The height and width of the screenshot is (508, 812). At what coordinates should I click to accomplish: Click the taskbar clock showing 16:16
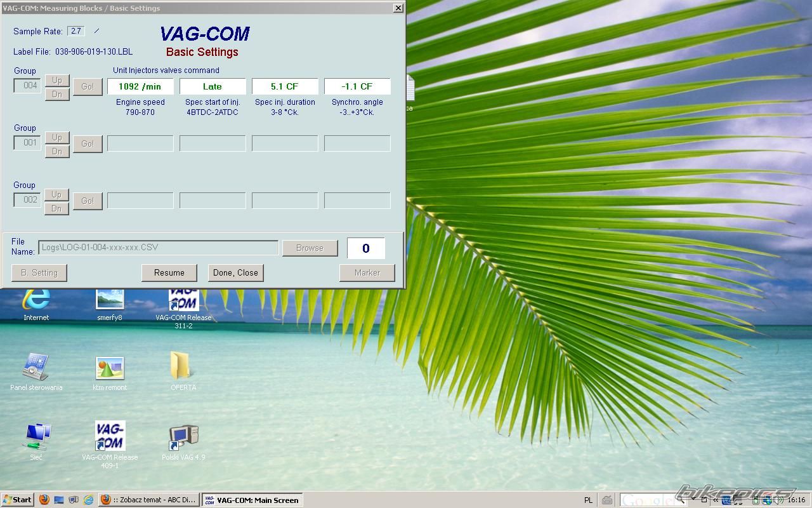click(x=796, y=500)
